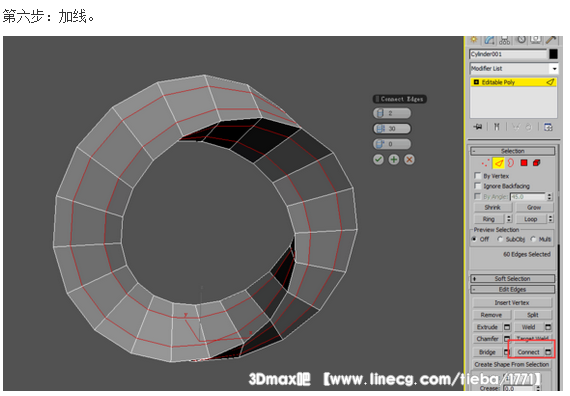This screenshot has height=396, width=570.
Task: Select Element sub-object level icon
Action: (x=537, y=163)
